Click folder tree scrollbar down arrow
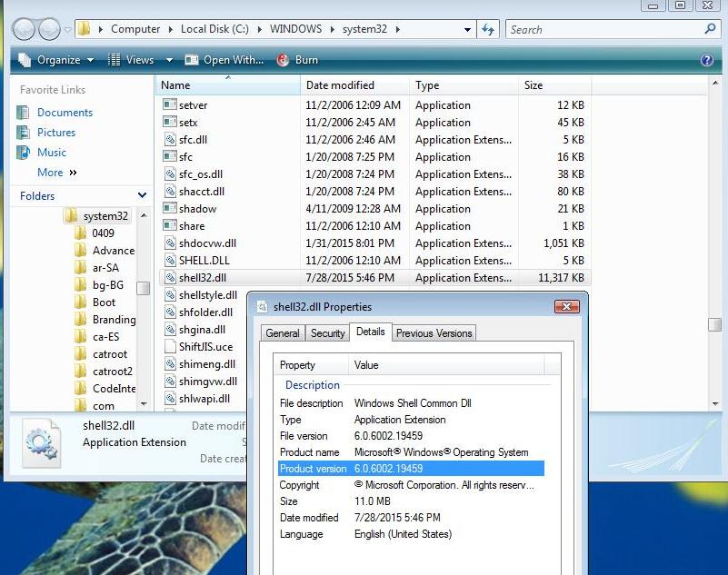The height and width of the screenshot is (575, 728). click(x=144, y=403)
